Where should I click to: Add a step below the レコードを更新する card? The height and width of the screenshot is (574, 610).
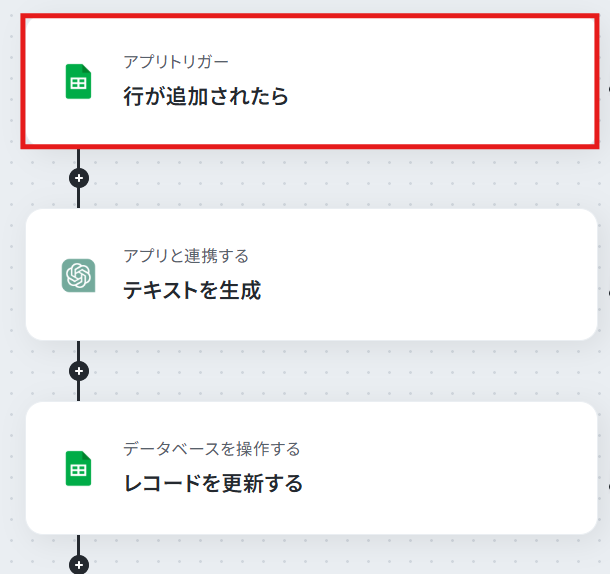pos(79,565)
